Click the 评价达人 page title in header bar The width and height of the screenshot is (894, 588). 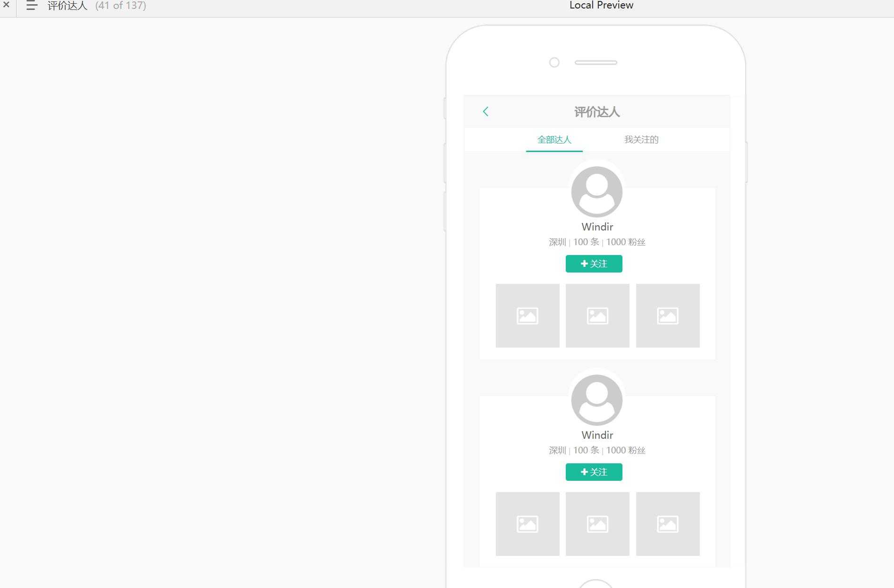pos(68,6)
